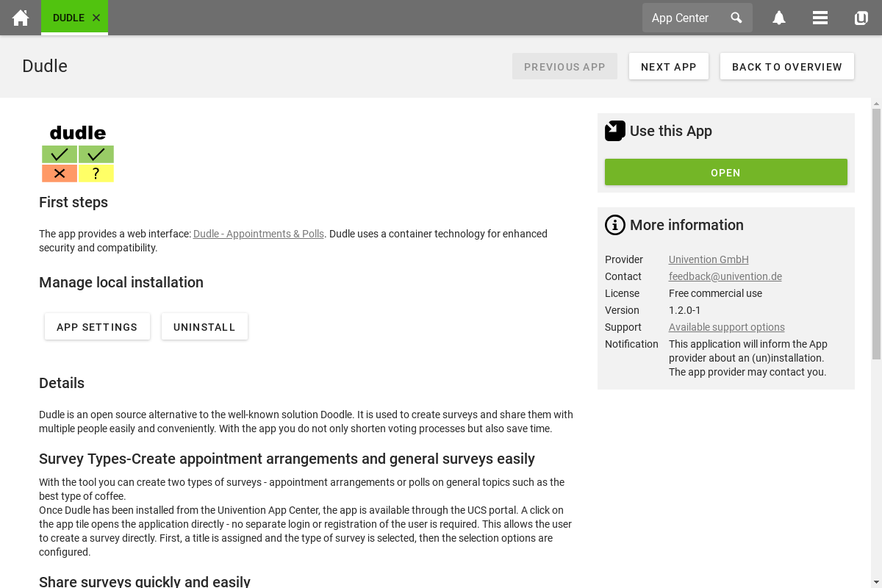Go to NEXT APP

tap(668, 66)
